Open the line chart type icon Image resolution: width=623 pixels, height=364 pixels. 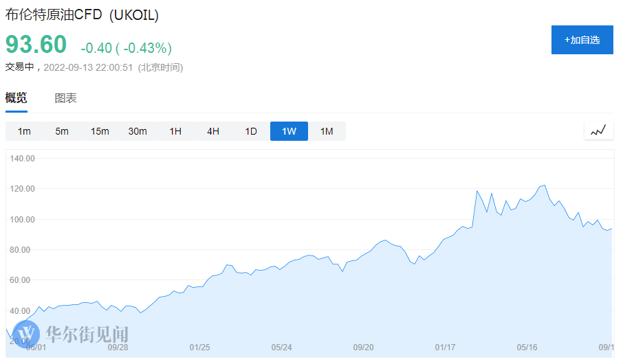click(x=599, y=130)
